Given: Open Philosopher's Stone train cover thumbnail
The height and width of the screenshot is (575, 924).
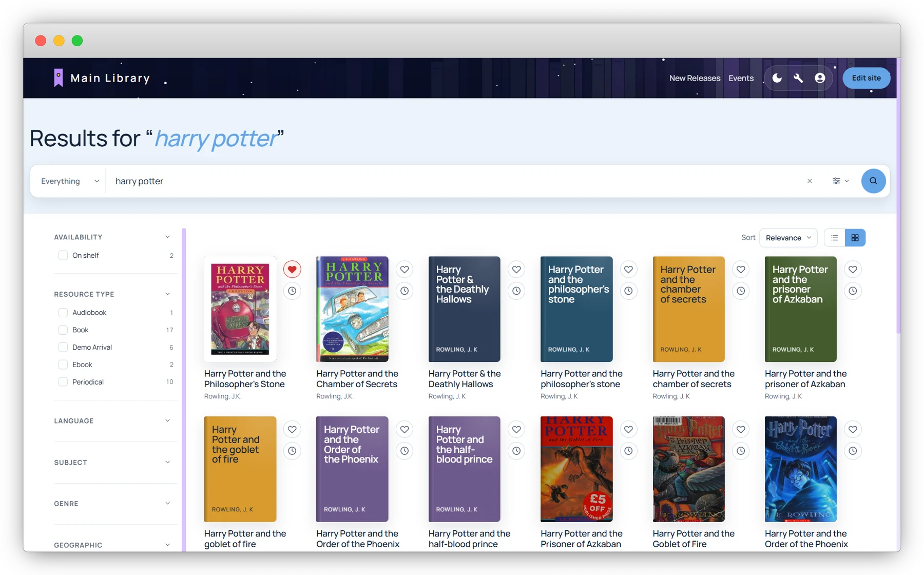Looking at the screenshot, I should click(240, 309).
